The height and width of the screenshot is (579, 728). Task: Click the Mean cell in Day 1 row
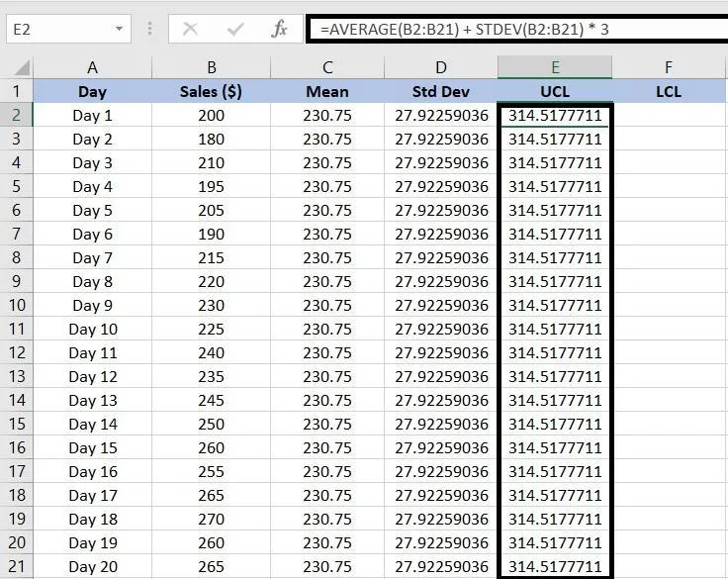pos(327,115)
